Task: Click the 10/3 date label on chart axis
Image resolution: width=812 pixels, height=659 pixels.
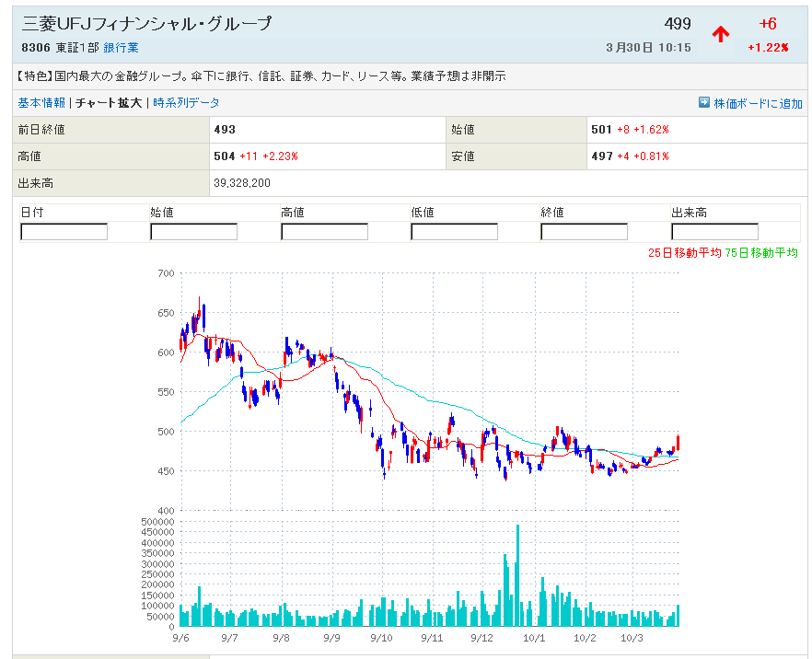Action: (632, 638)
